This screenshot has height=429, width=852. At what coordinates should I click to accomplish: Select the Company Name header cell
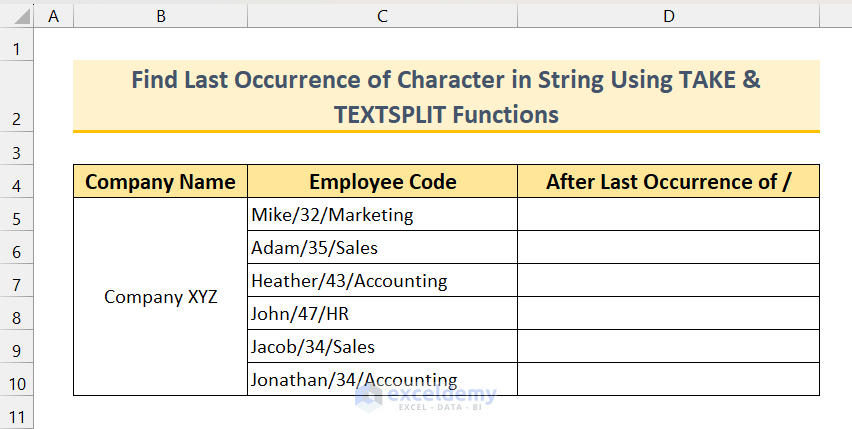pyautogui.click(x=160, y=182)
